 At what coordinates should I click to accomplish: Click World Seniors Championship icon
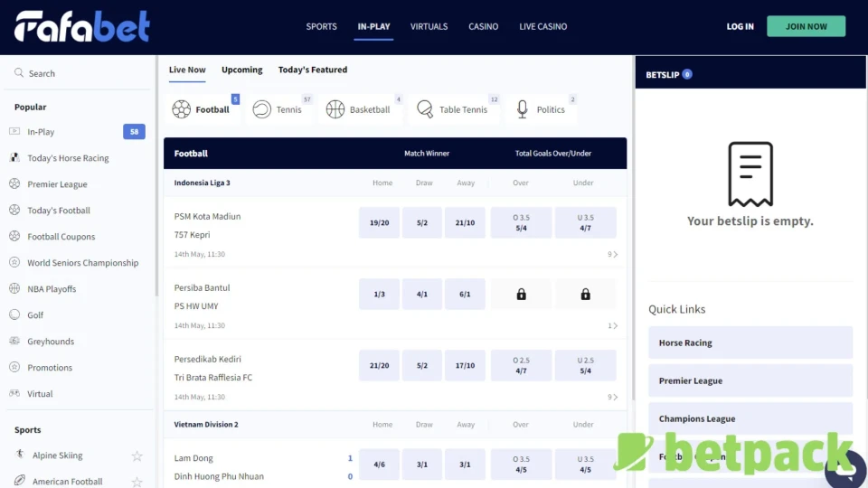[14, 262]
